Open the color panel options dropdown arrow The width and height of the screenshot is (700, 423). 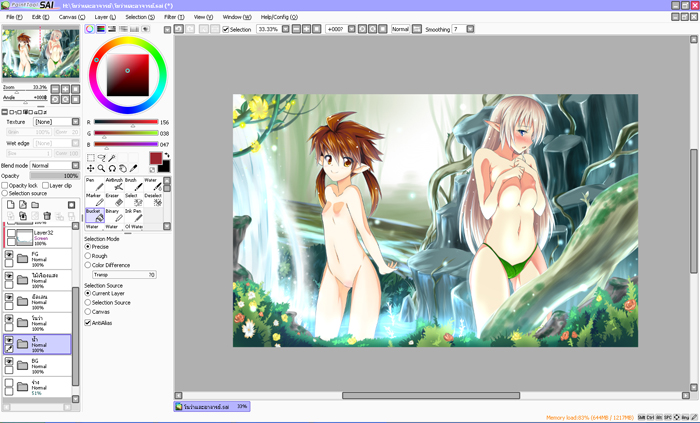(167, 30)
